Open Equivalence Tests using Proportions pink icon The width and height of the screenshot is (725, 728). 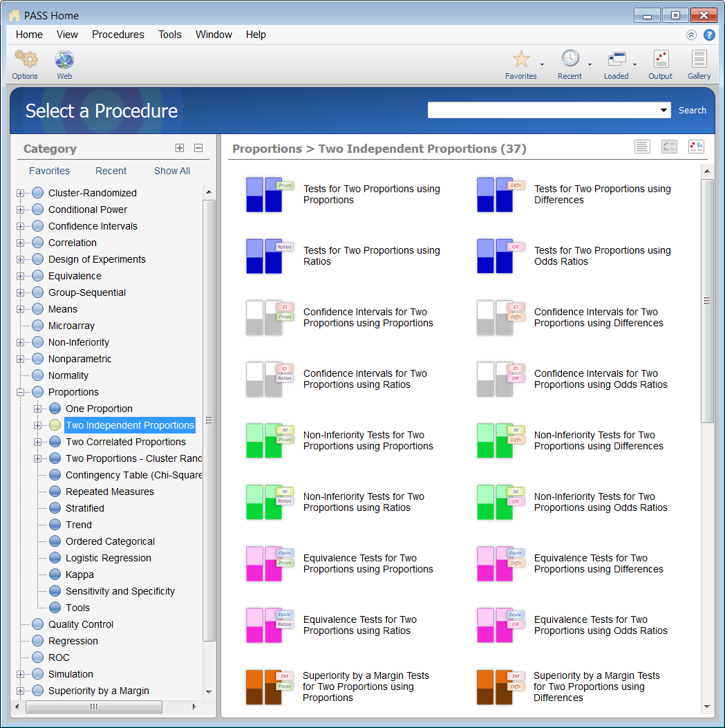coord(270,563)
